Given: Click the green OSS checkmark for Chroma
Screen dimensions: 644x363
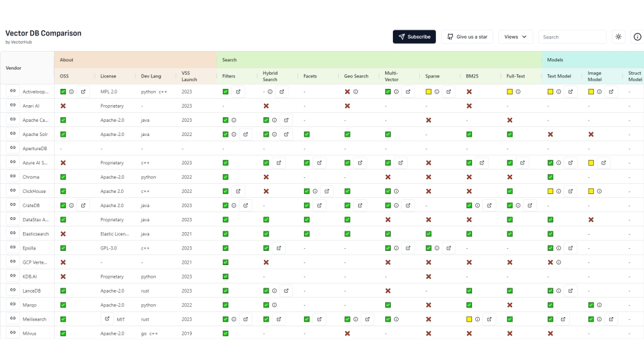Looking at the screenshot, I should (63, 177).
